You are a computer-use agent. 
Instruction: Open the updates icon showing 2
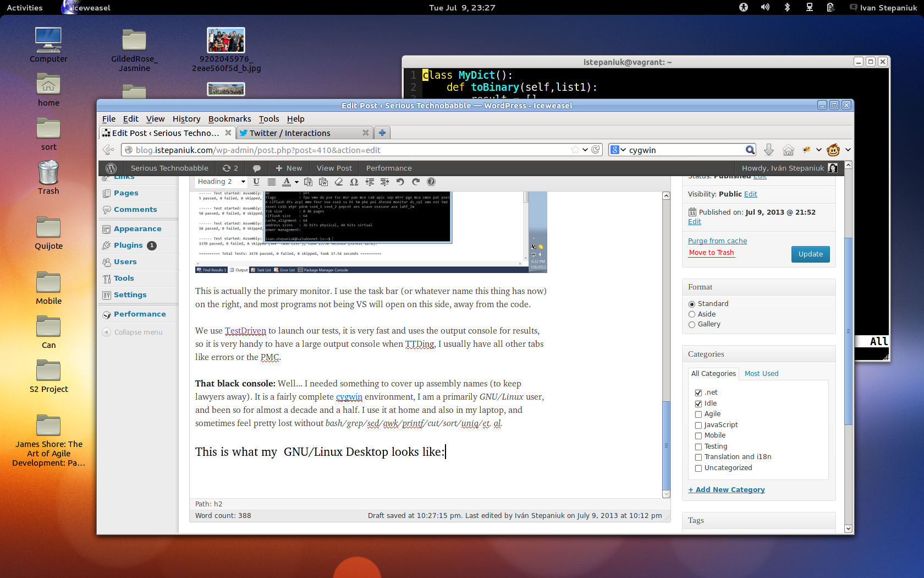coord(230,168)
